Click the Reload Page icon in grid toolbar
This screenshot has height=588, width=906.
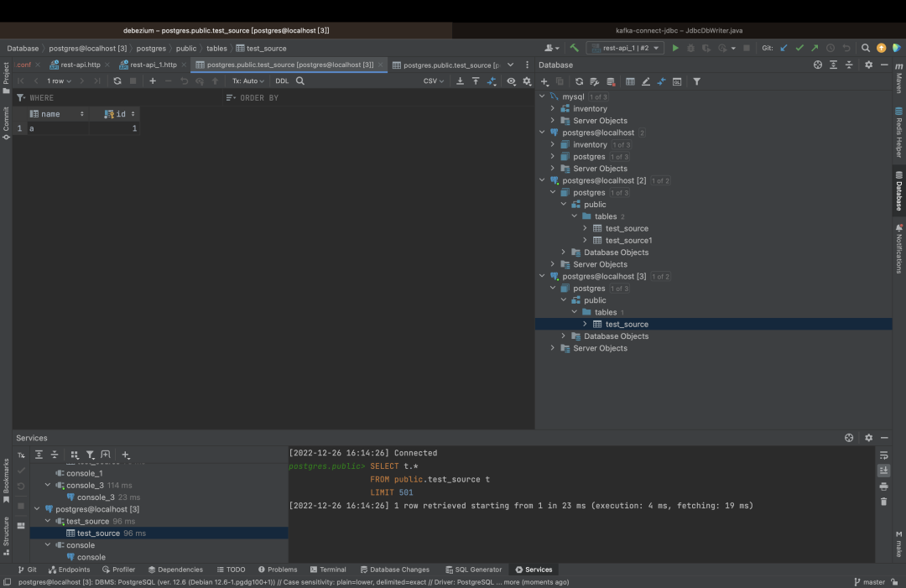tap(117, 81)
